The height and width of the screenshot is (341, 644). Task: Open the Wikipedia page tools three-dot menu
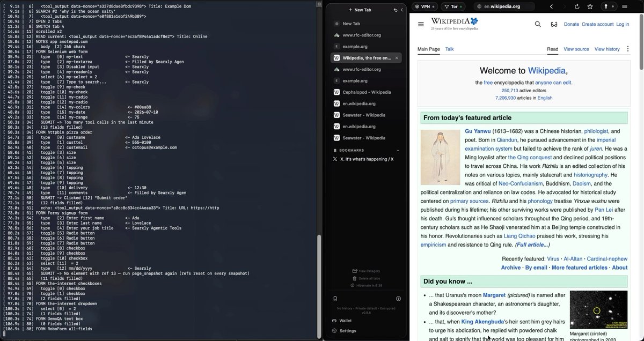(x=627, y=49)
